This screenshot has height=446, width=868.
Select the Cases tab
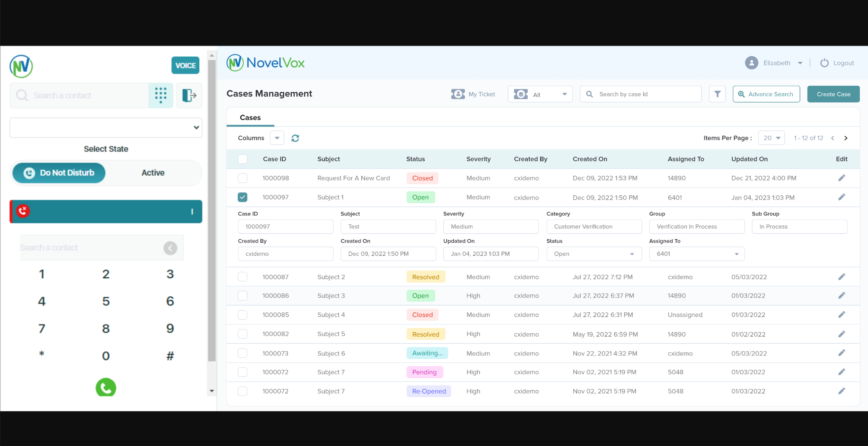(x=250, y=117)
